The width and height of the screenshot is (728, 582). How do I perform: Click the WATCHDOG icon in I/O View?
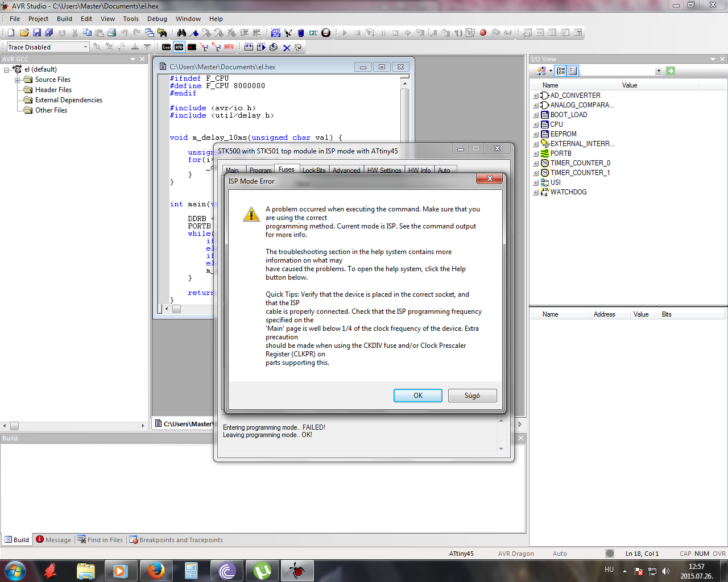tap(545, 192)
